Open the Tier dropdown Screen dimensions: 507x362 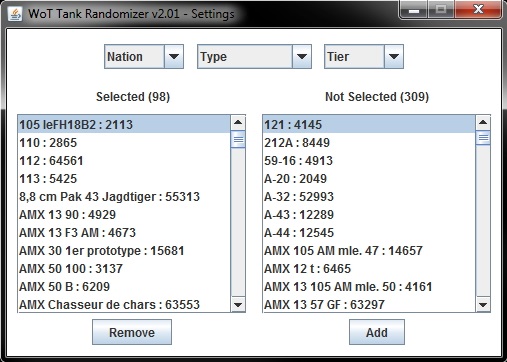[364, 57]
